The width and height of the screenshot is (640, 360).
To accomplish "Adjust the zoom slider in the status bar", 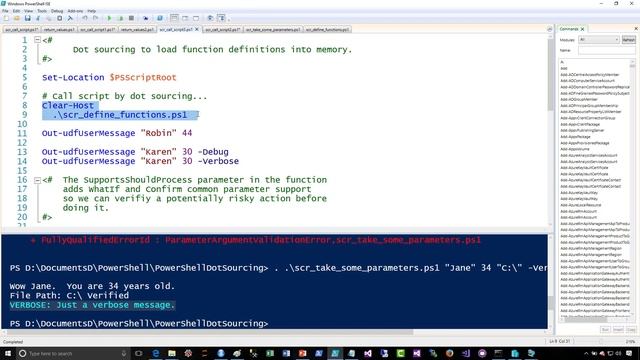I will pyautogui.click(x=600, y=341).
